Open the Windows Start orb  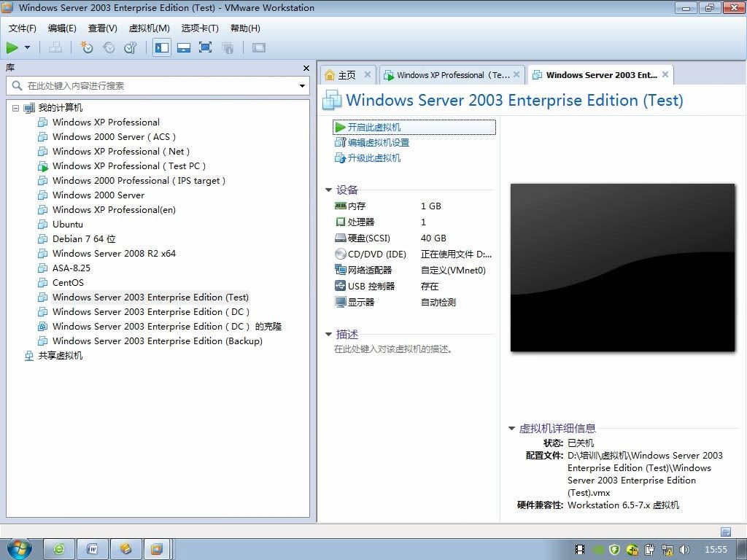coord(19,548)
